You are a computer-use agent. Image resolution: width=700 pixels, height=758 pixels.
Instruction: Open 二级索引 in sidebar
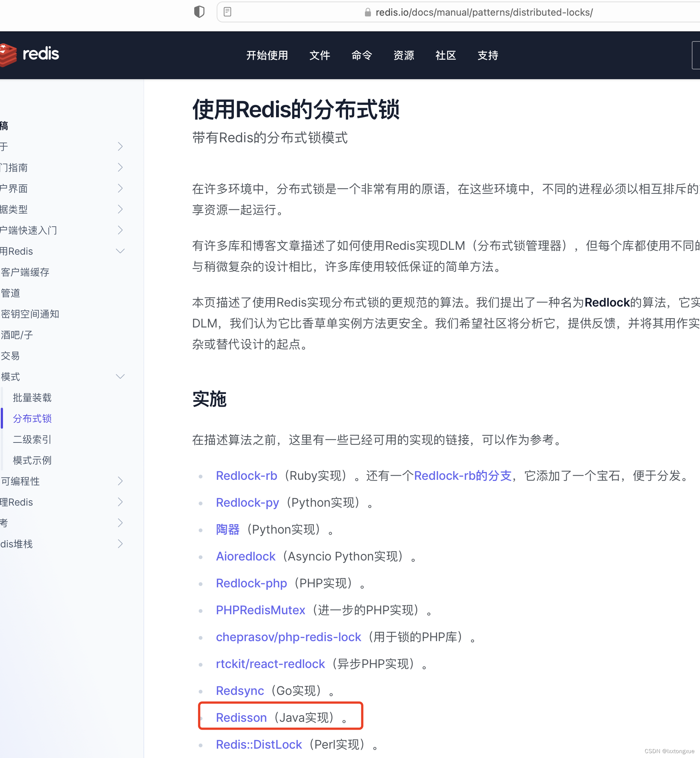[x=32, y=439]
